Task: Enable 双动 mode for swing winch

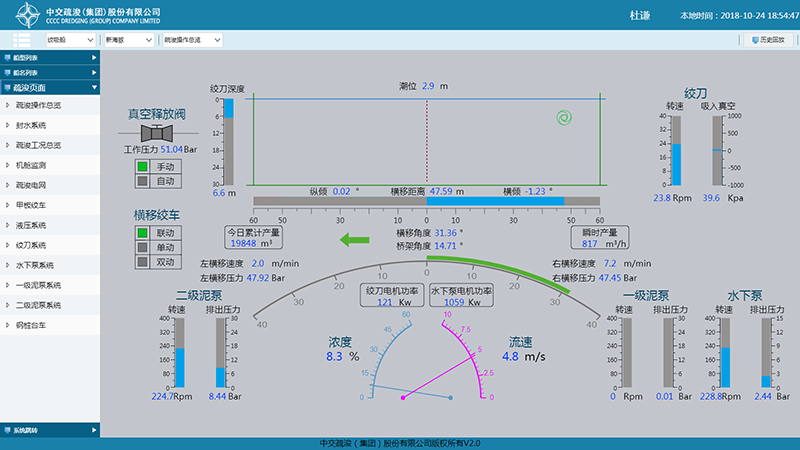Action: (x=143, y=262)
